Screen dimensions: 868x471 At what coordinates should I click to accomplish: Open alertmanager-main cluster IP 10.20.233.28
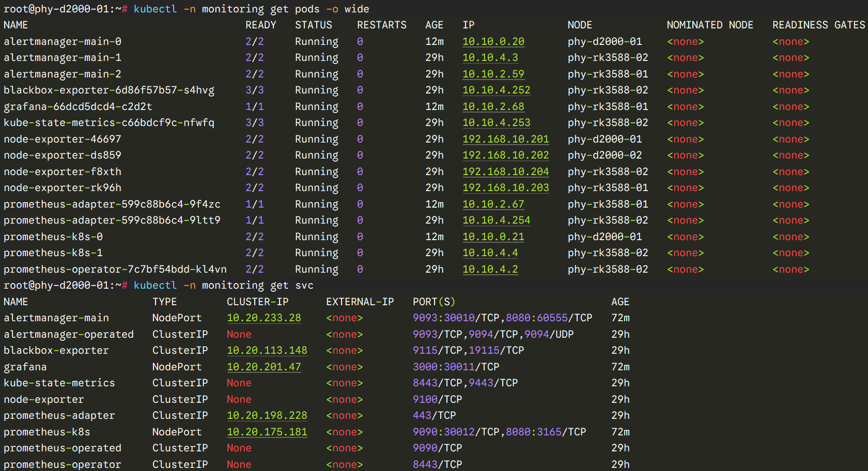tap(263, 318)
